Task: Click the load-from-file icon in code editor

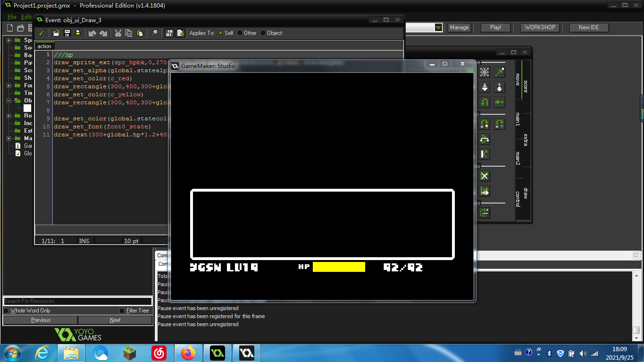Action: [56, 33]
